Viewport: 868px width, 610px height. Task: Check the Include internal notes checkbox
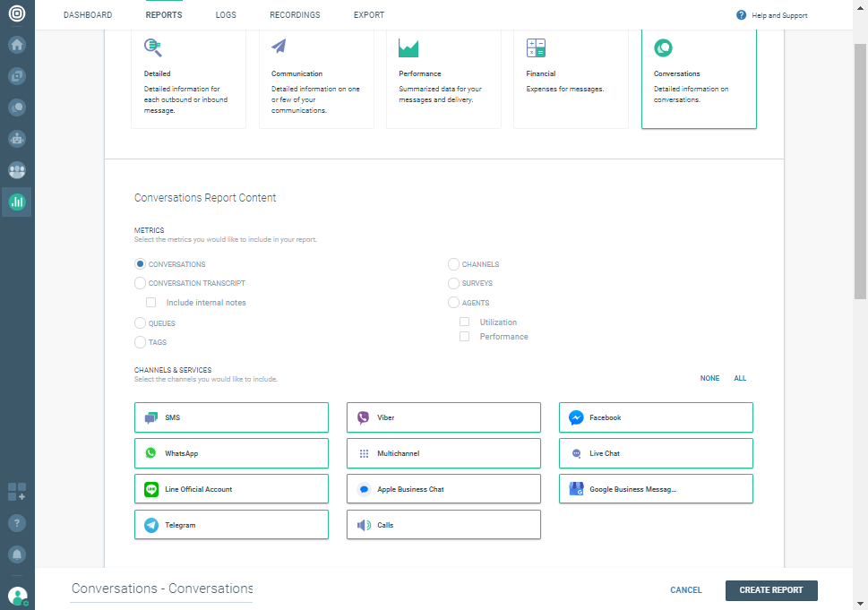(x=151, y=303)
